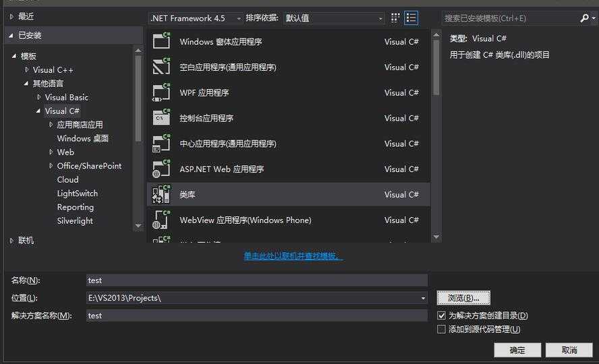Click the 取消 button

click(x=569, y=350)
